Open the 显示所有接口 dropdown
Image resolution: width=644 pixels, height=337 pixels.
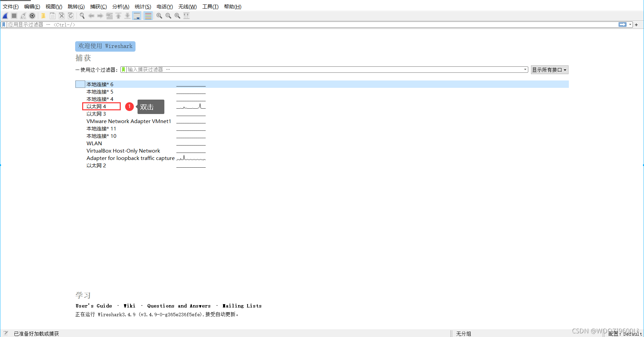point(549,70)
